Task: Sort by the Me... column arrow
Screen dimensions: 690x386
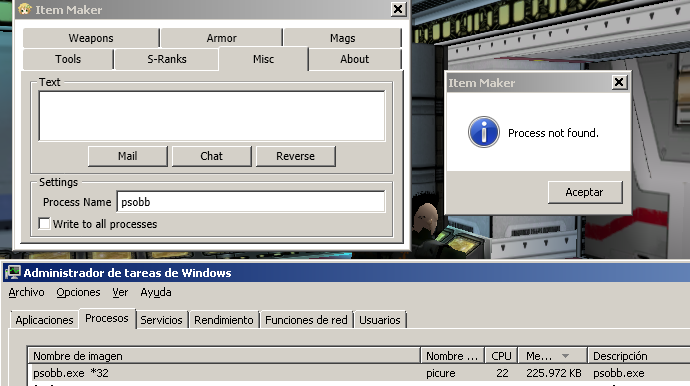Action: pyautogui.click(x=565, y=356)
